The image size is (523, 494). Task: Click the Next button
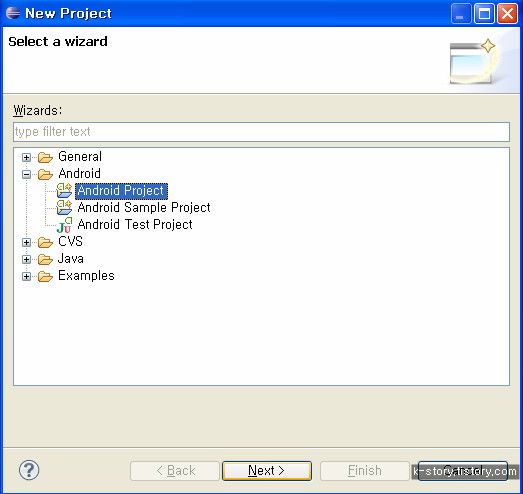click(267, 471)
